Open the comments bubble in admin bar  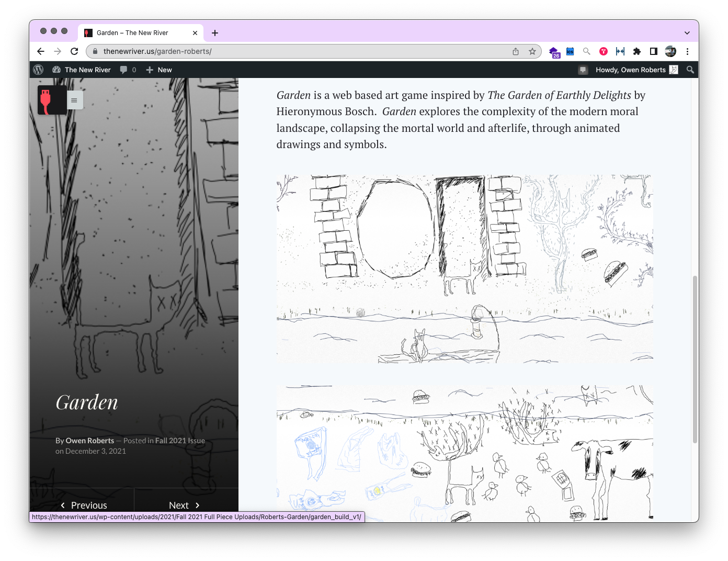(128, 70)
